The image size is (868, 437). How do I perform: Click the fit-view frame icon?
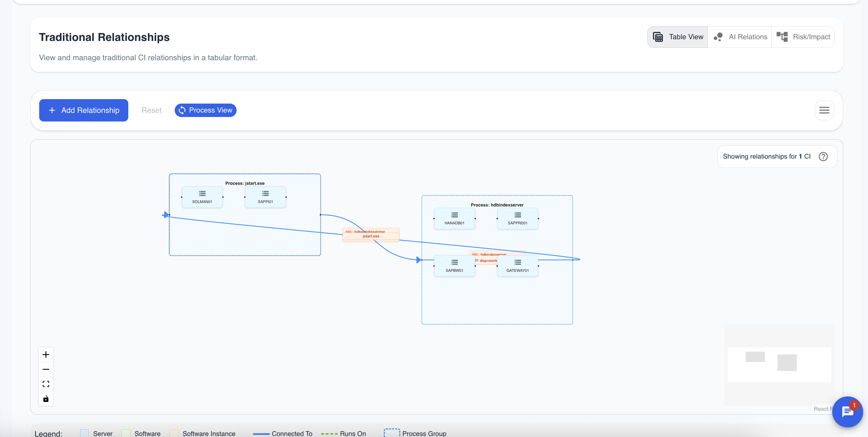[x=46, y=384]
